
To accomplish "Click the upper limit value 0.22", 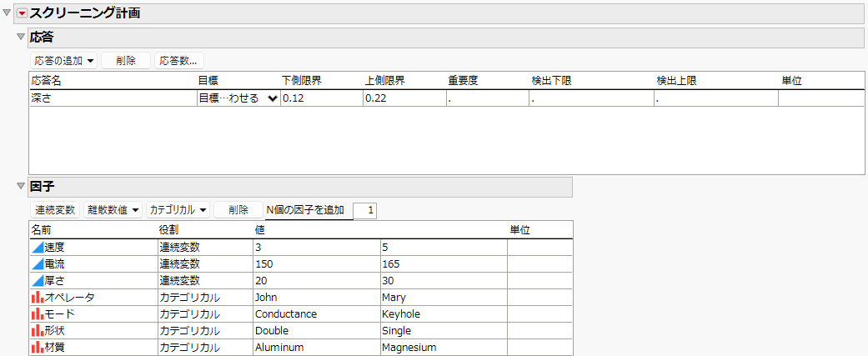I will [404, 98].
